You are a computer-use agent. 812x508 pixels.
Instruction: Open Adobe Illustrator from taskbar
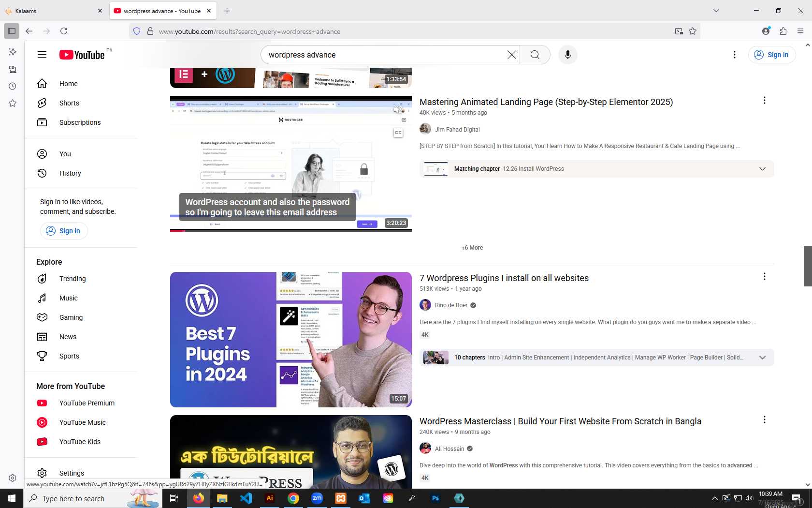pos(270,498)
